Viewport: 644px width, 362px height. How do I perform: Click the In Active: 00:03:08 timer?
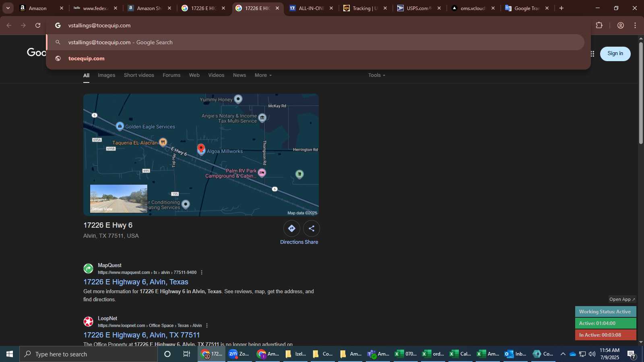pos(605,335)
